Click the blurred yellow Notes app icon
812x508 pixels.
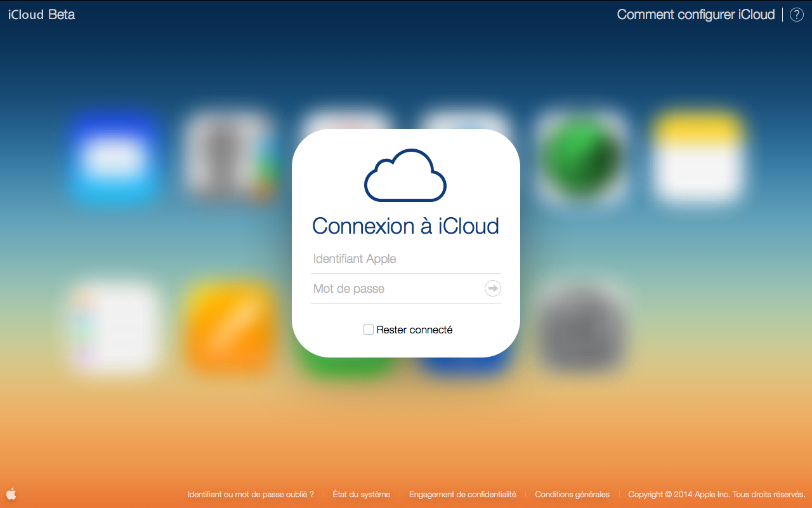[x=698, y=157]
